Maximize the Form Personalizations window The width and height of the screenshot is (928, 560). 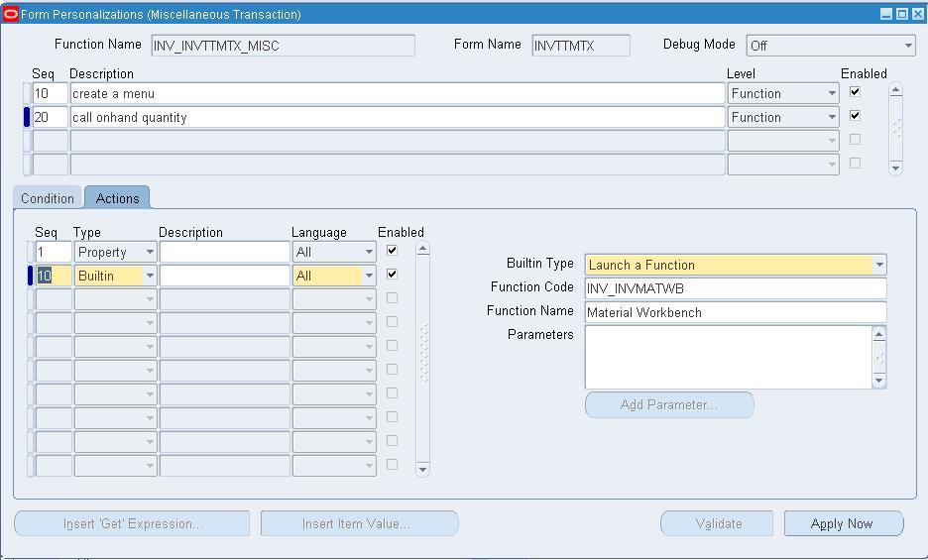click(901, 14)
